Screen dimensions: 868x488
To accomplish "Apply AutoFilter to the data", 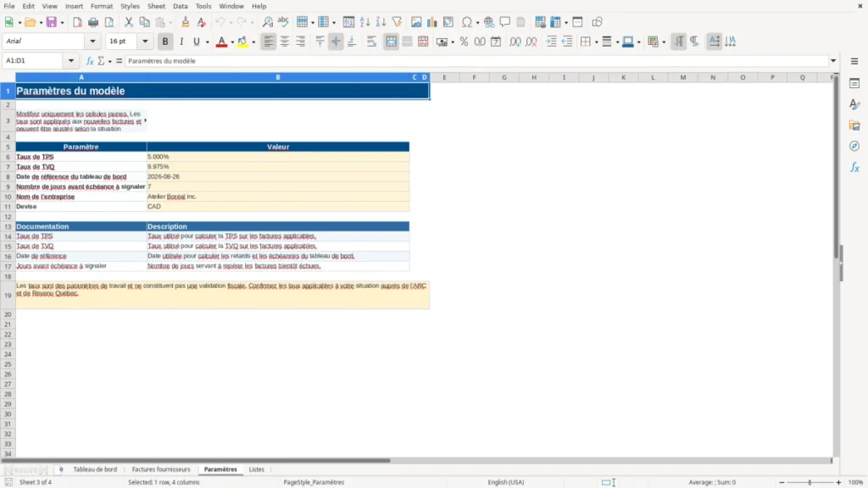I will click(x=397, y=22).
